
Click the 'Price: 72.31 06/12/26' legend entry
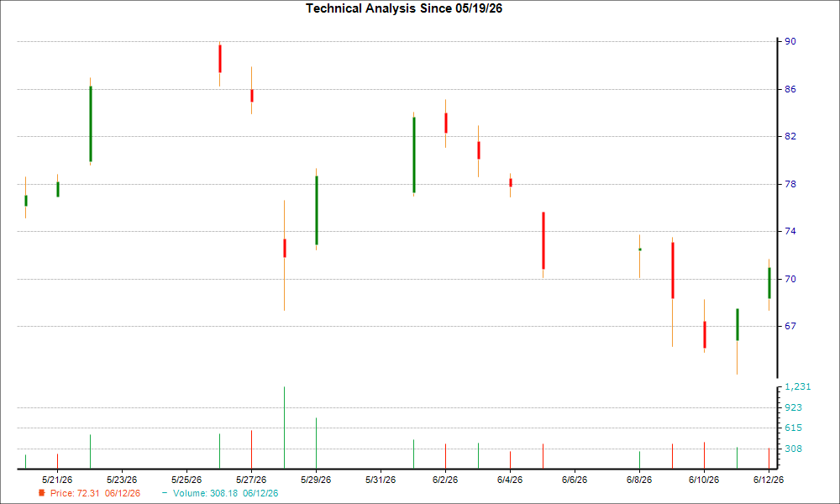(x=95, y=493)
